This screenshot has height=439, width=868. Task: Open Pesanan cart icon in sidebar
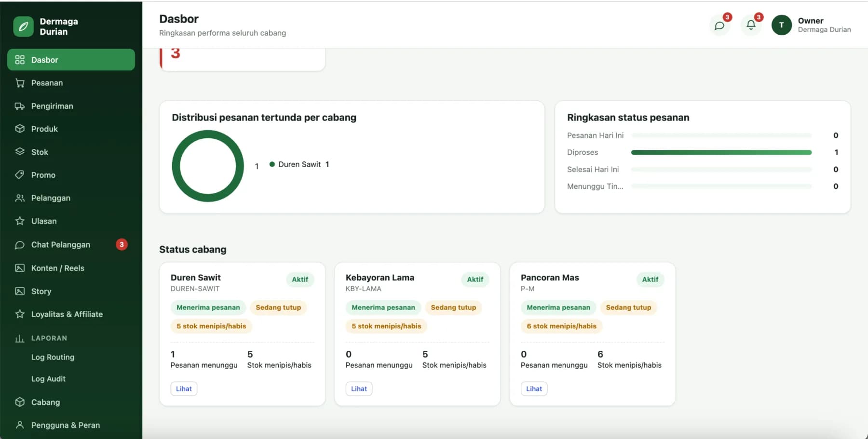point(20,83)
